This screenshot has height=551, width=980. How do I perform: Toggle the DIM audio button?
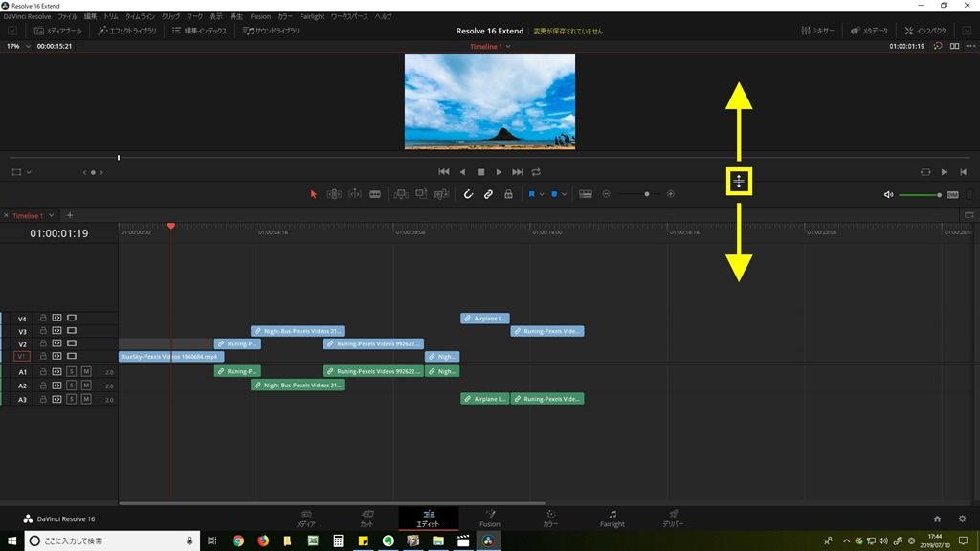tap(952, 195)
